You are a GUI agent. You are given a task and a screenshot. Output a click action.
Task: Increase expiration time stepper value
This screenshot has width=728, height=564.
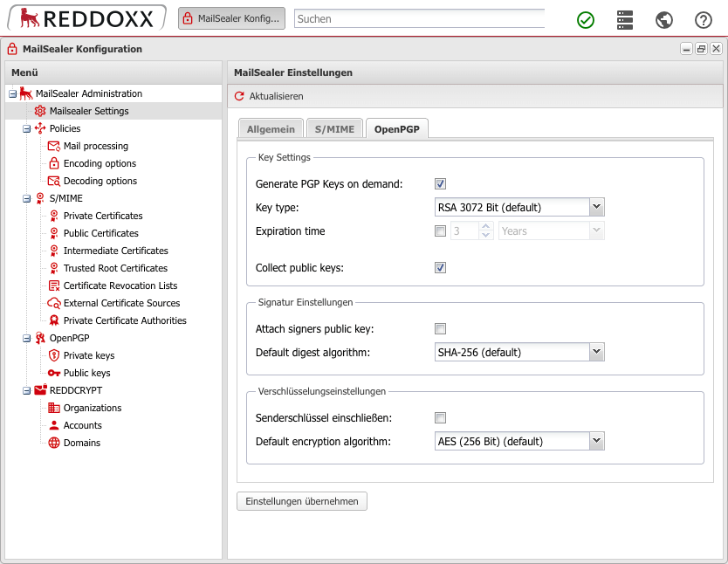pos(485,226)
